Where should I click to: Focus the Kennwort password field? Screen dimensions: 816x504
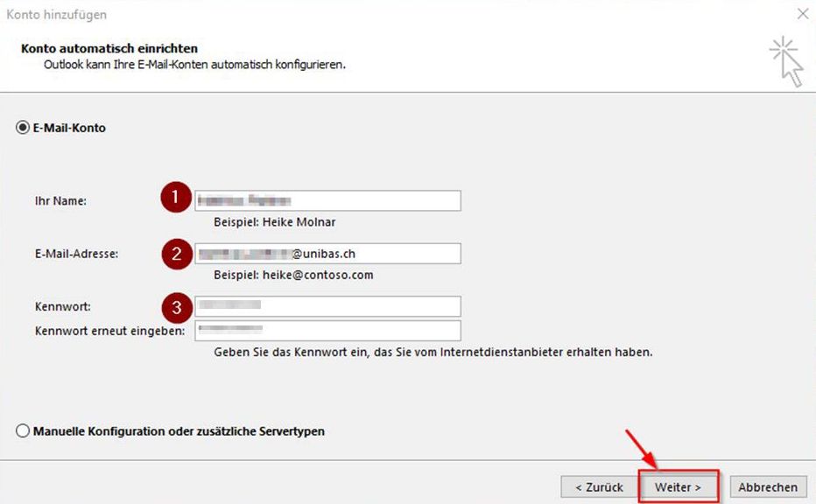327,306
